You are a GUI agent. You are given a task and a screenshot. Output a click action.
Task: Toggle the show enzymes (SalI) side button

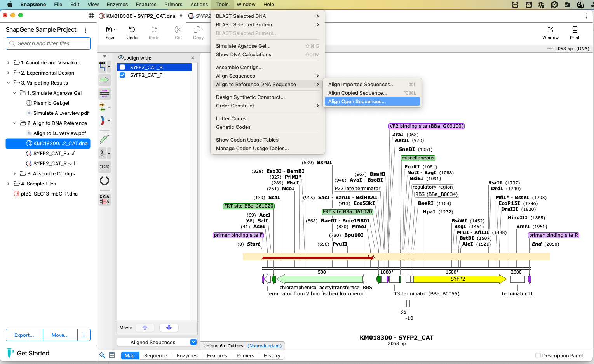click(x=102, y=66)
